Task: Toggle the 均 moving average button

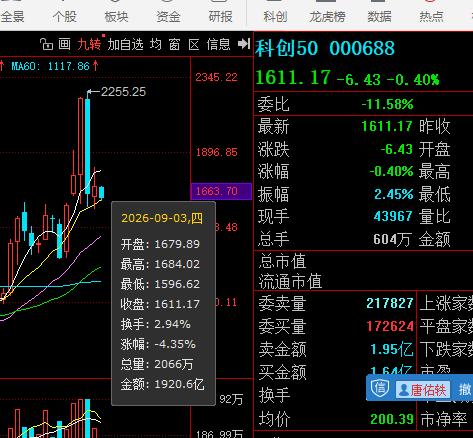Action: pyautogui.click(x=155, y=44)
